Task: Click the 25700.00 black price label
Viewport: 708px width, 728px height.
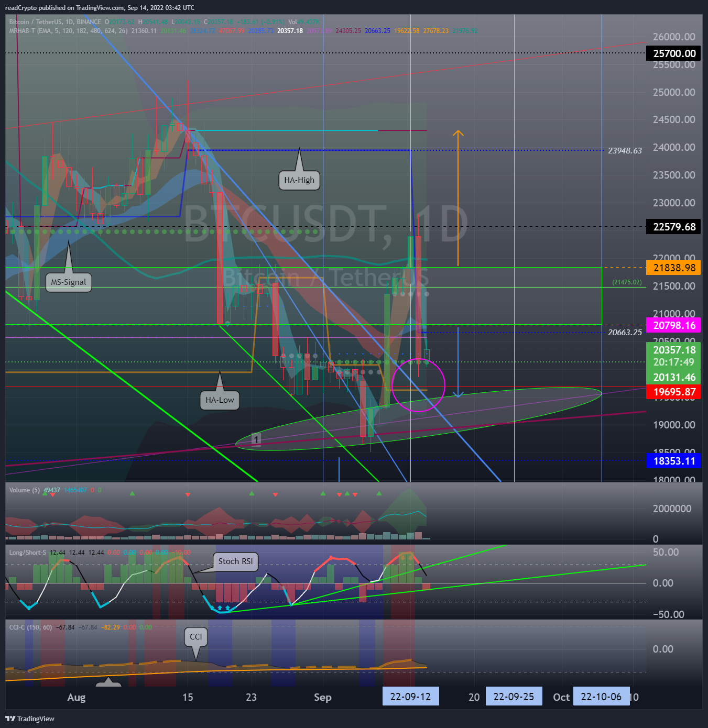Action: click(x=674, y=53)
